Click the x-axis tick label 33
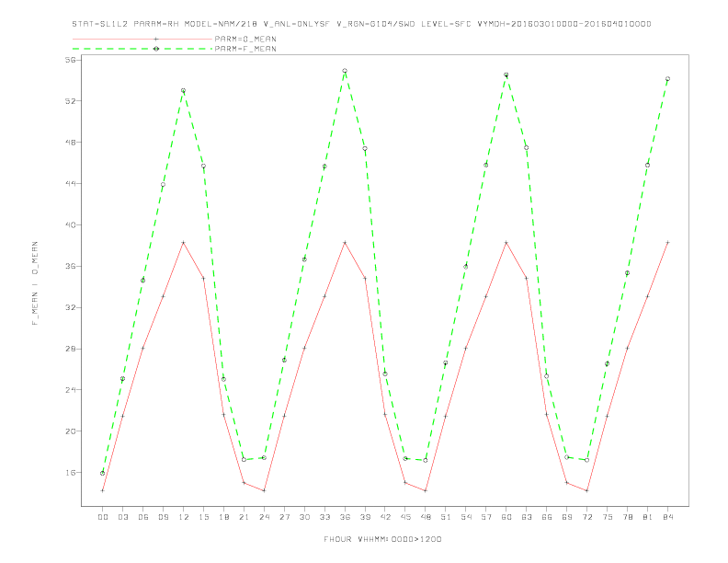This screenshot has height=563, width=728. (324, 517)
